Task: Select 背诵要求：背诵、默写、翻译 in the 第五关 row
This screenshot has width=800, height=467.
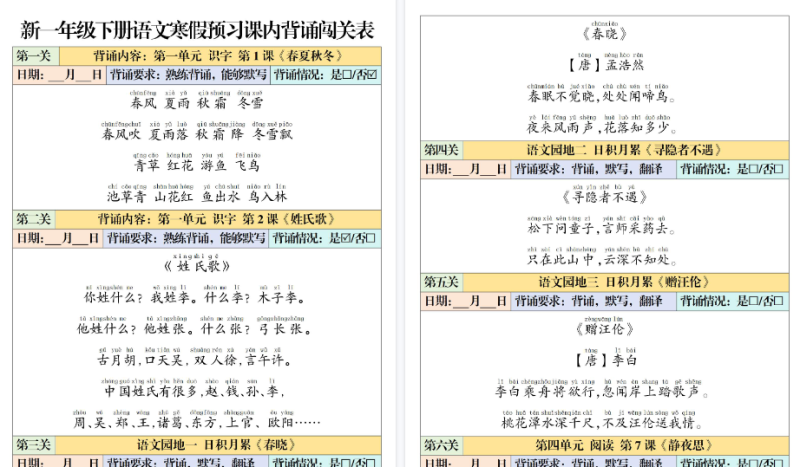Action: pos(594,301)
